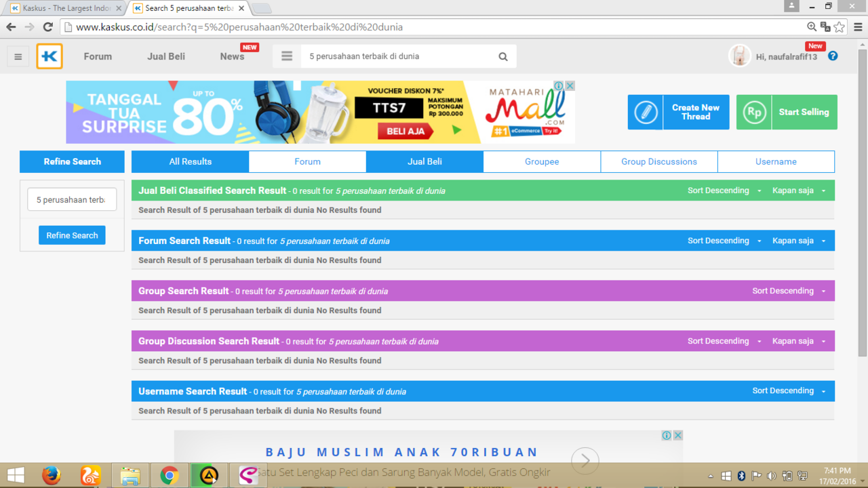Reload the page with the refresh icon

pos(47,27)
